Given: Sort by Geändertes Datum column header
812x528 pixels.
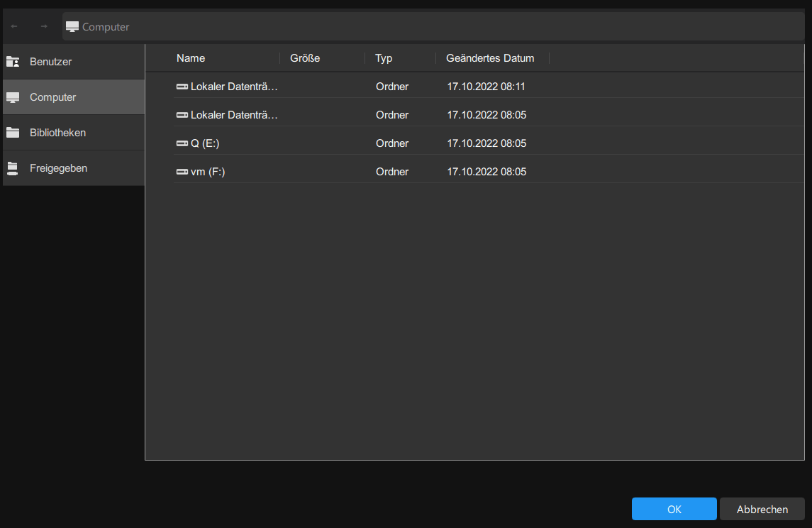Looking at the screenshot, I should (490, 58).
